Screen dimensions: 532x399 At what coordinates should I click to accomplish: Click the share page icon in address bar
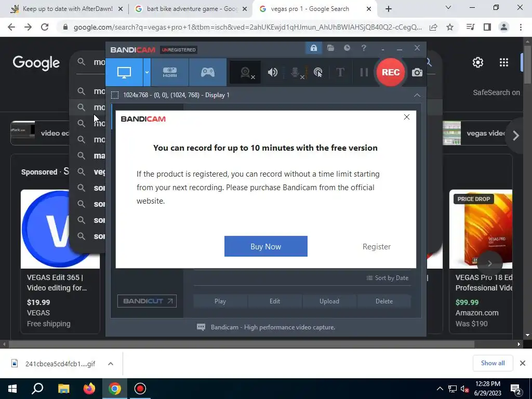click(433, 27)
